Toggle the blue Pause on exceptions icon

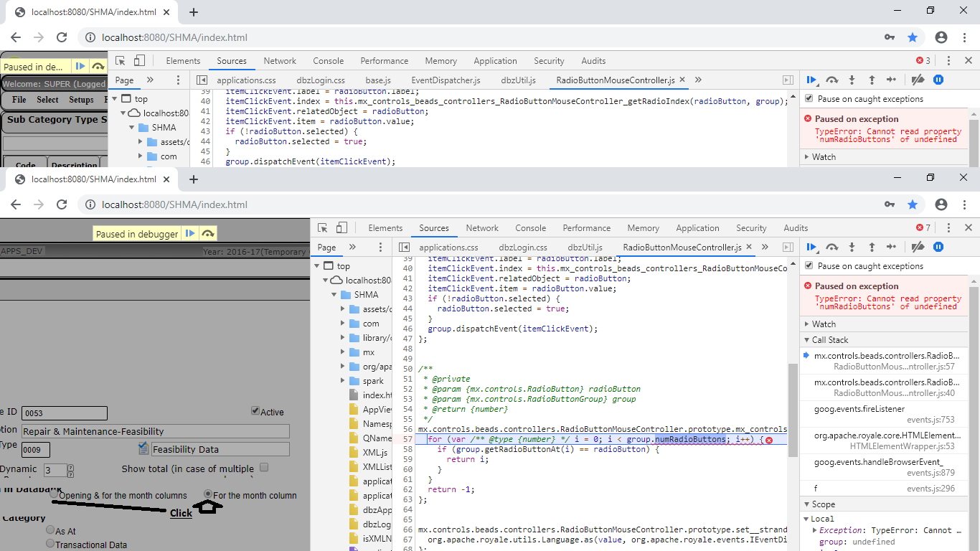coord(938,247)
